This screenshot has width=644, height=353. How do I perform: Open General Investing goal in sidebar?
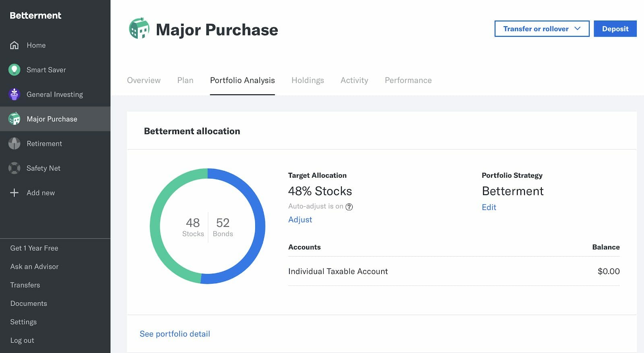55,94
